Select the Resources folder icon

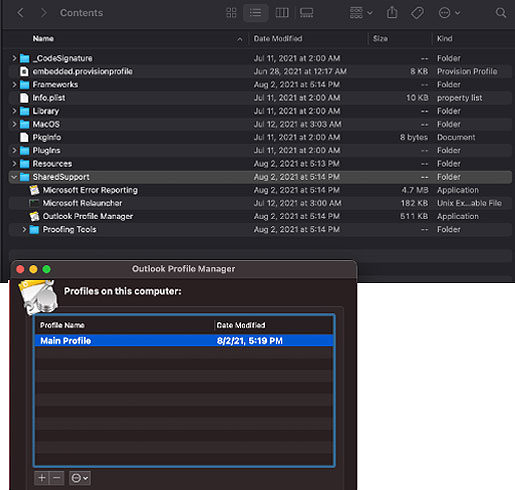coord(24,164)
